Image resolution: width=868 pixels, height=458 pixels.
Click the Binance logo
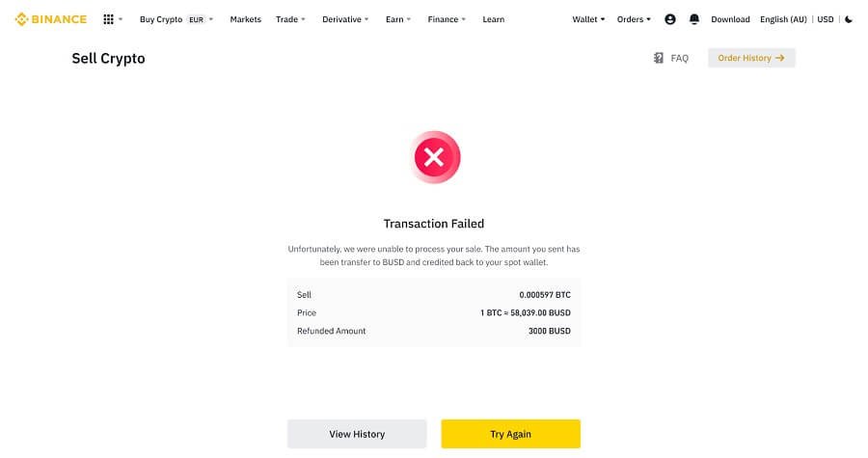click(x=50, y=19)
